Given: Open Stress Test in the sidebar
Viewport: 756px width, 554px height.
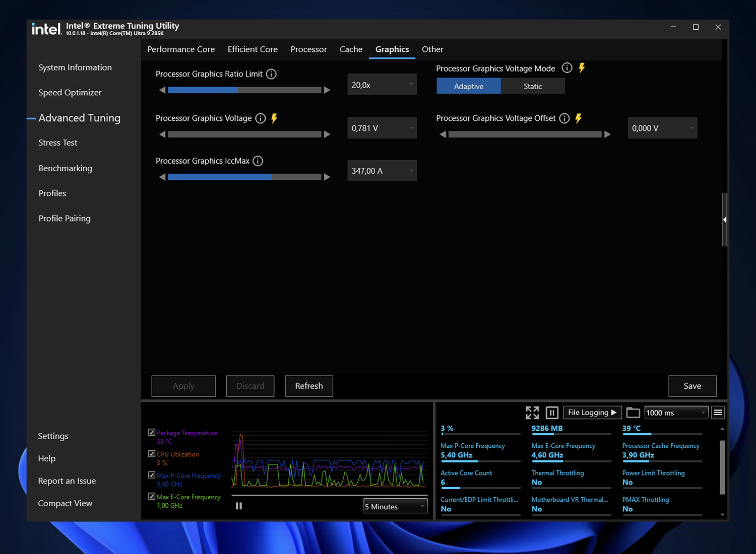Looking at the screenshot, I should pyautogui.click(x=58, y=143).
